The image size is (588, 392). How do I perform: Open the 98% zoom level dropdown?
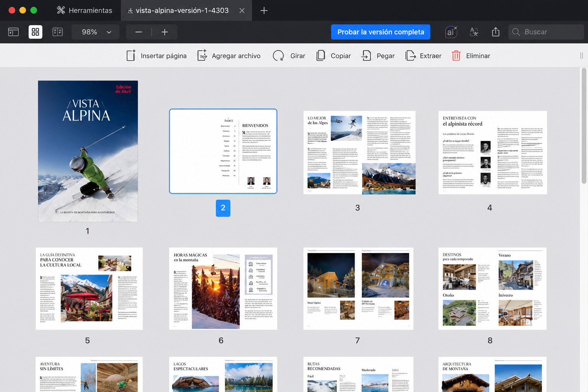tap(96, 32)
